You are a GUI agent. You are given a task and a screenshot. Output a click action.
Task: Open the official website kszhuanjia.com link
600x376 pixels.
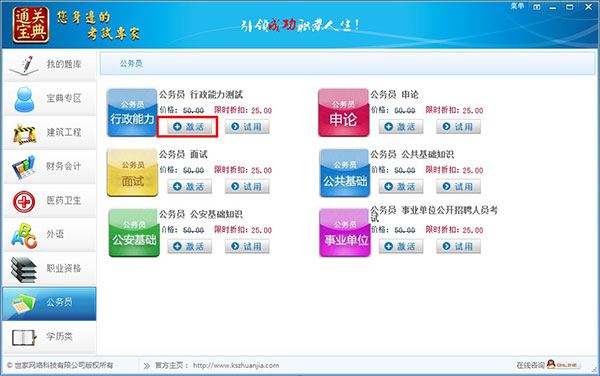point(236,366)
